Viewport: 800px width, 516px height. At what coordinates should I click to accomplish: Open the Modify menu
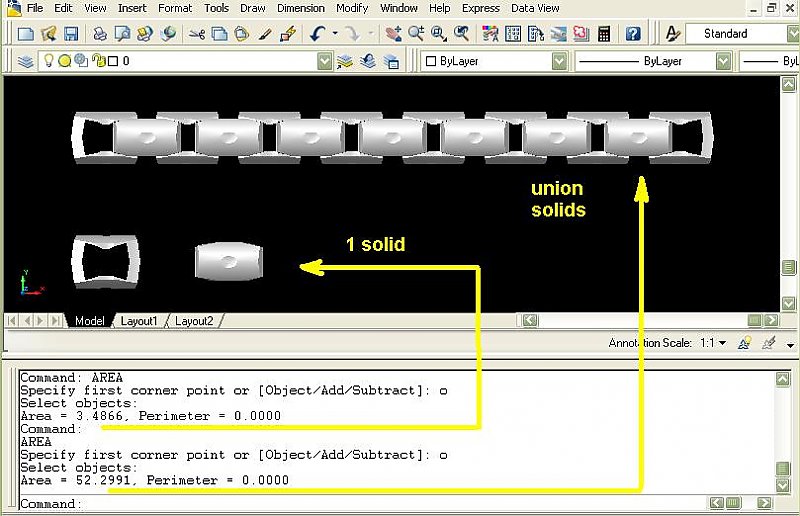pyautogui.click(x=352, y=8)
